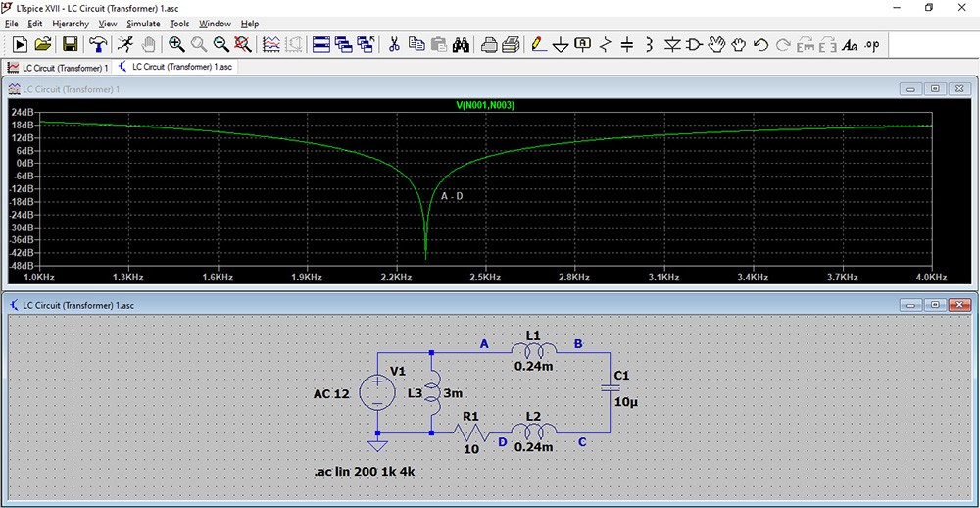This screenshot has height=508, width=980.
Task: Click the Run simulation running-man icon
Action: coord(125,44)
